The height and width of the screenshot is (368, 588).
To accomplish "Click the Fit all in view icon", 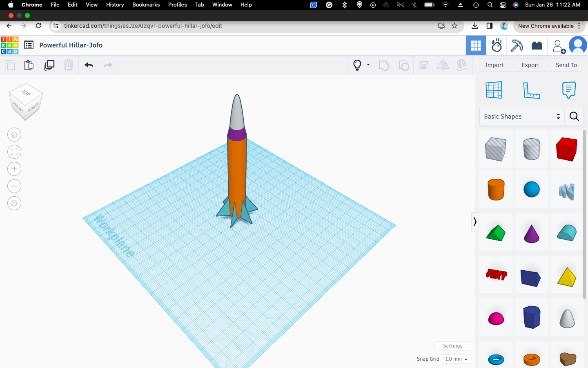I will [14, 152].
